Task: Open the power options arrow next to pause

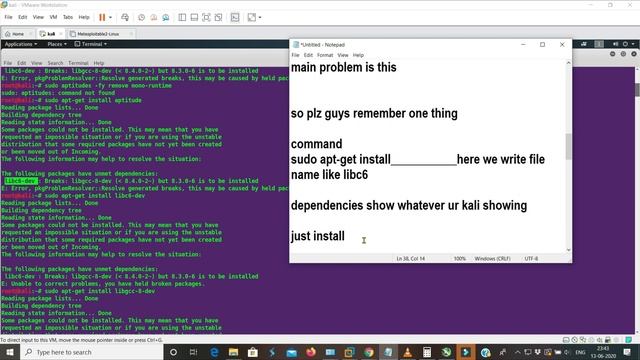Action: point(110,17)
